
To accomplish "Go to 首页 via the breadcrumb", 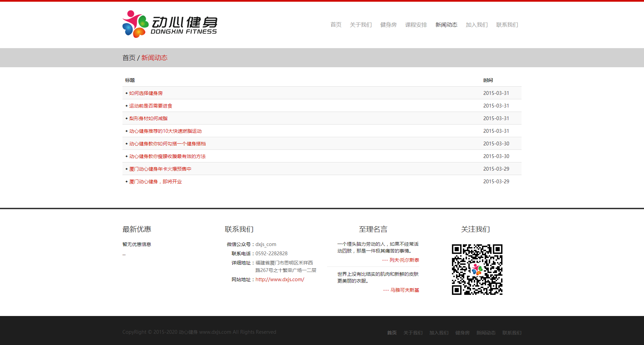I will pyautogui.click(x=128, y=58).
